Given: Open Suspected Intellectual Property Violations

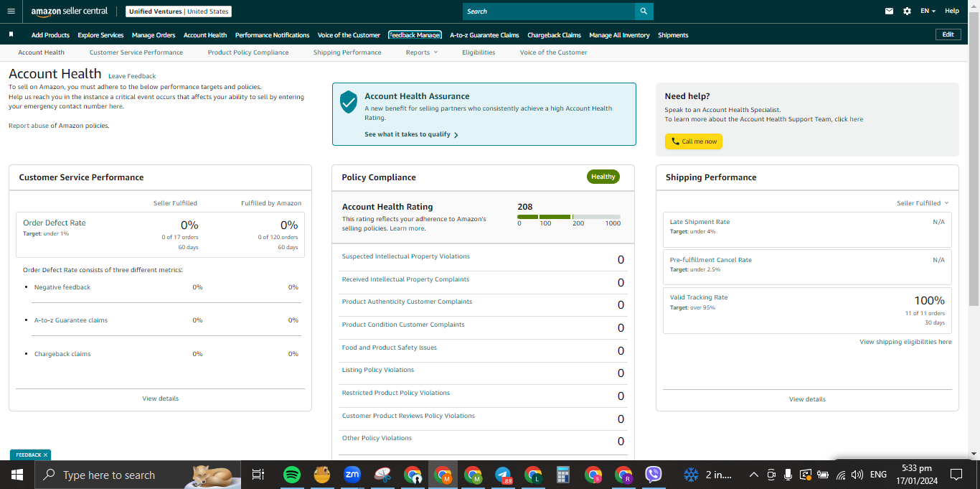Looking at the screenshot, I should tap(406, 256).
